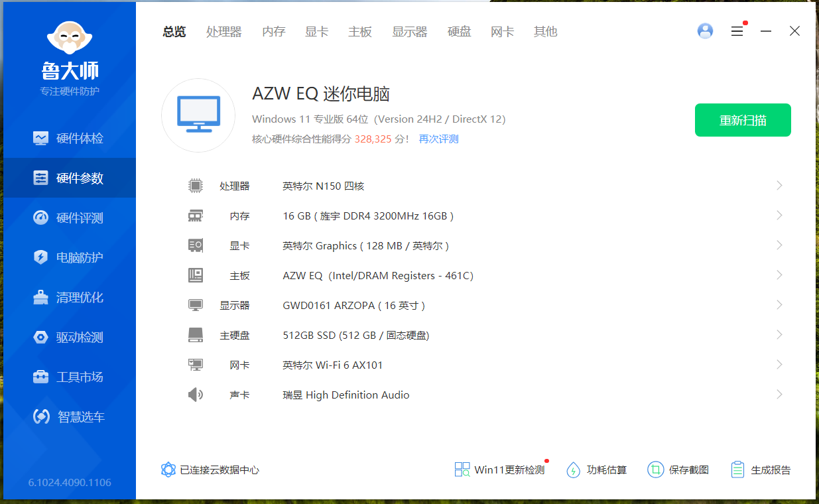This screenshot has width=819, height=504.
Task: Click the Win11更新检测 windows icon
Action: pyautogui.click(x=462, y=470)
